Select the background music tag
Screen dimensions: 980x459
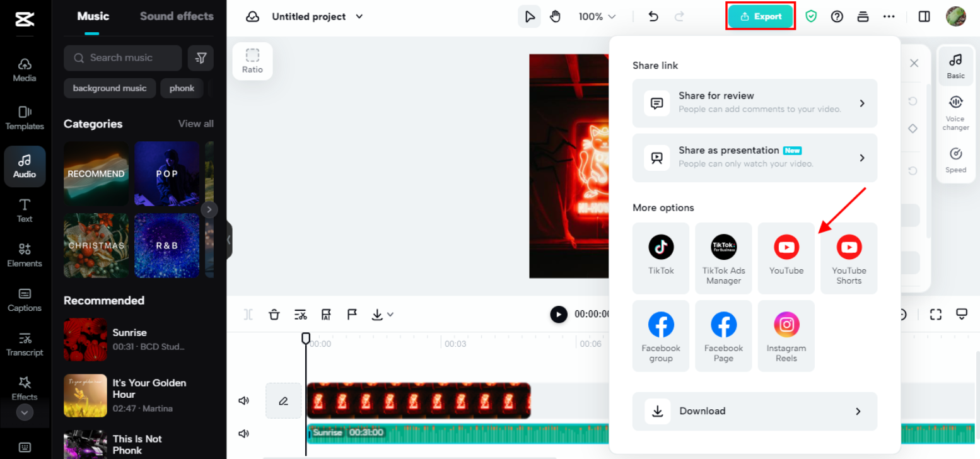point(110,88)
